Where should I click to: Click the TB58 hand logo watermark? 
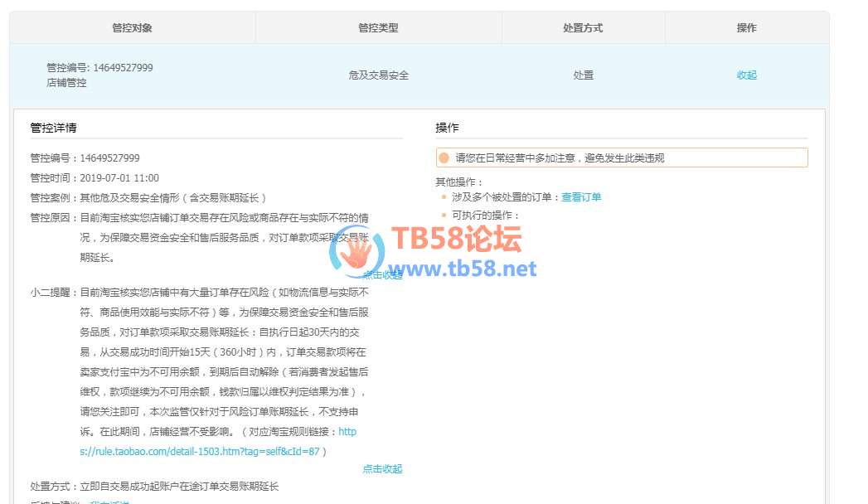pos(357,252)
